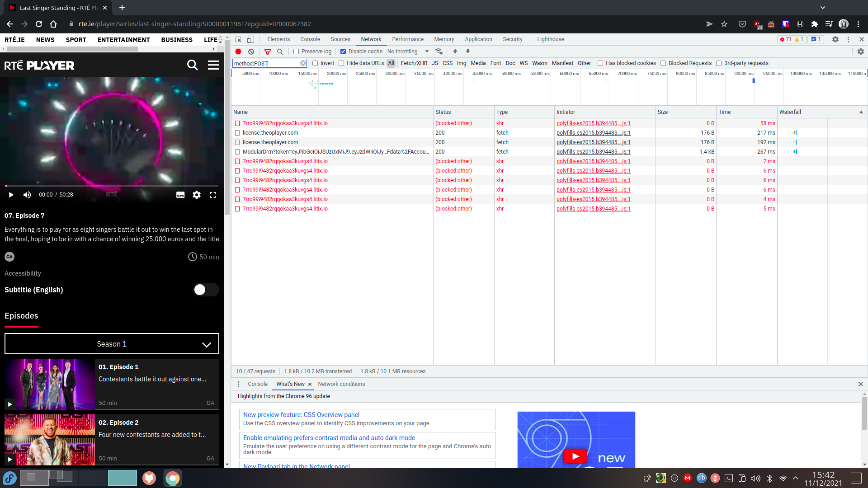
Task: Open the What's New tab
Action: point(290,384)
